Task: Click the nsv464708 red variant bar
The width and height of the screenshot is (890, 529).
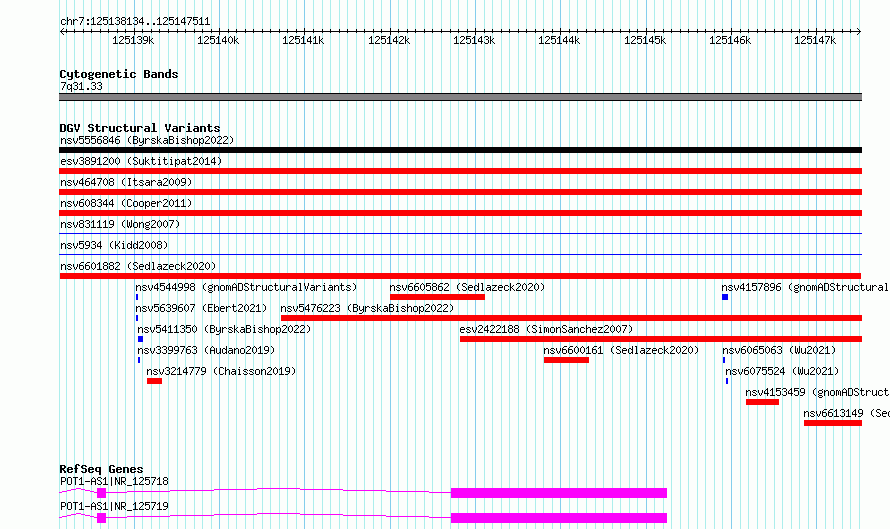Action: [x=460, y=192]
